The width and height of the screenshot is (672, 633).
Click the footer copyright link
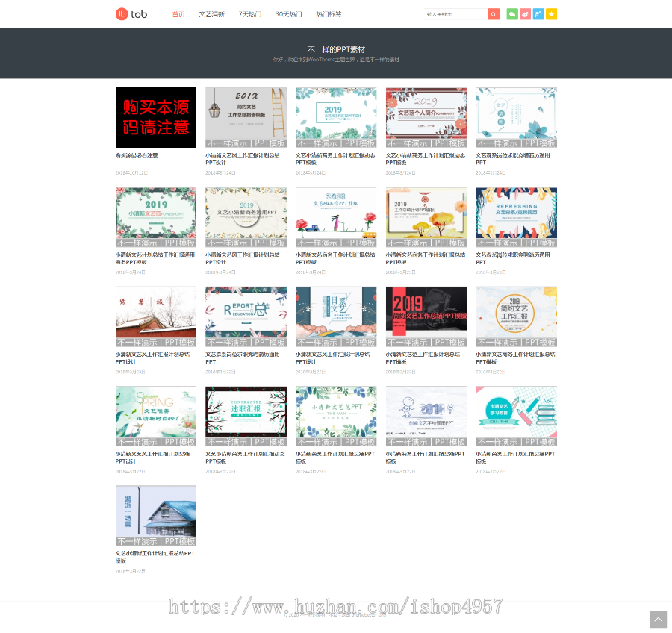coord(336,615)
